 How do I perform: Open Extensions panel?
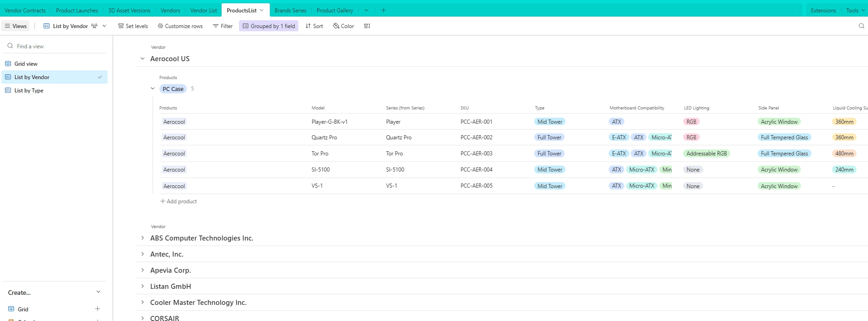point(823,10)
